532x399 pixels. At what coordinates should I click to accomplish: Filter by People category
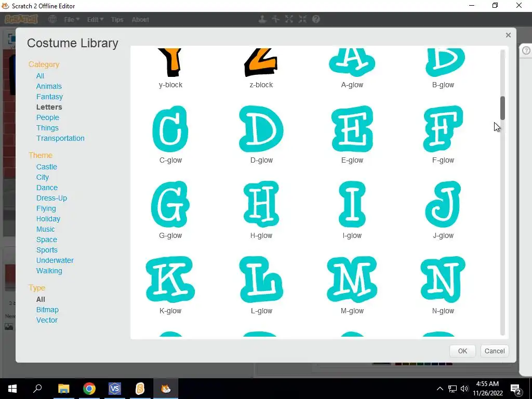(x=47, y=117)
